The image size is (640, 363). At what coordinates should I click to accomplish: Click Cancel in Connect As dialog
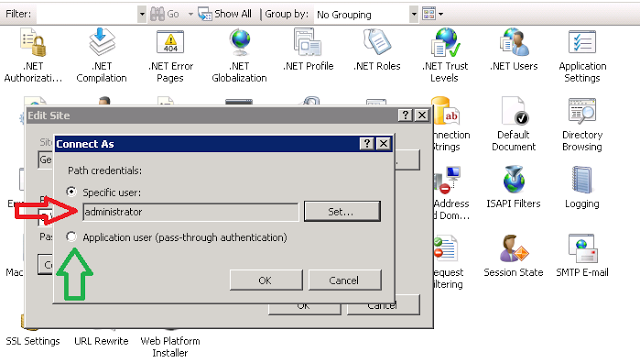point(345,280)
